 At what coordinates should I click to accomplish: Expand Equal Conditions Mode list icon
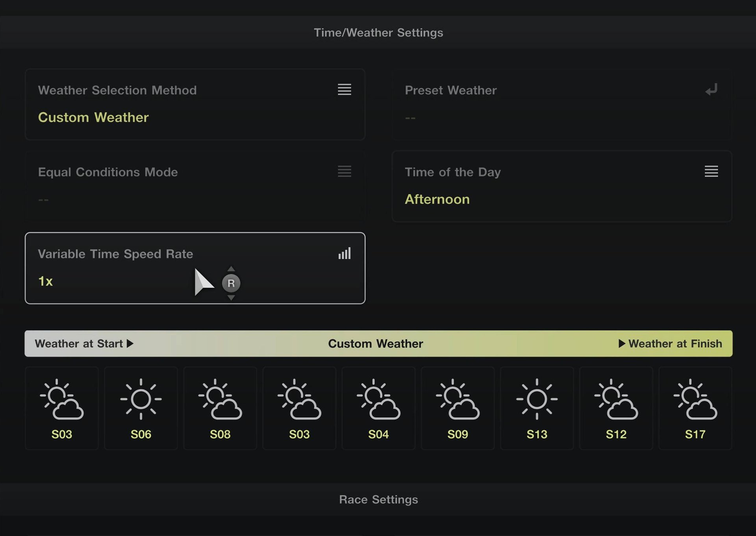(344, 172)
